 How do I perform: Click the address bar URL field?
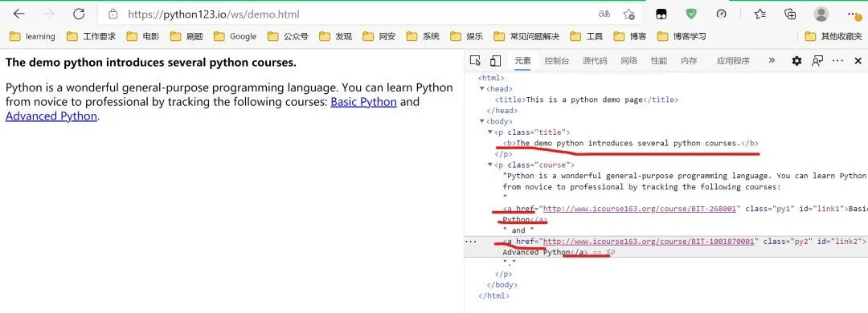click(x=354, y=14)
